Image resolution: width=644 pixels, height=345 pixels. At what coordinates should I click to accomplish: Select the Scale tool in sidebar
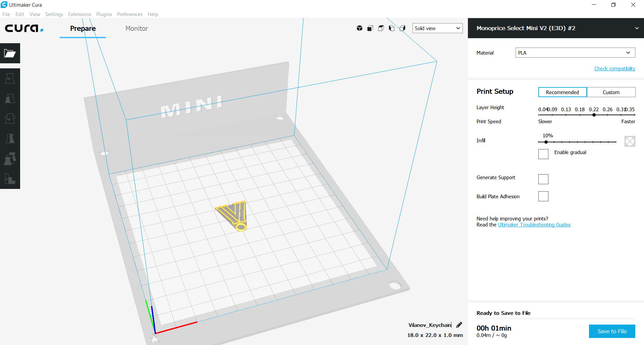point(10,98)
